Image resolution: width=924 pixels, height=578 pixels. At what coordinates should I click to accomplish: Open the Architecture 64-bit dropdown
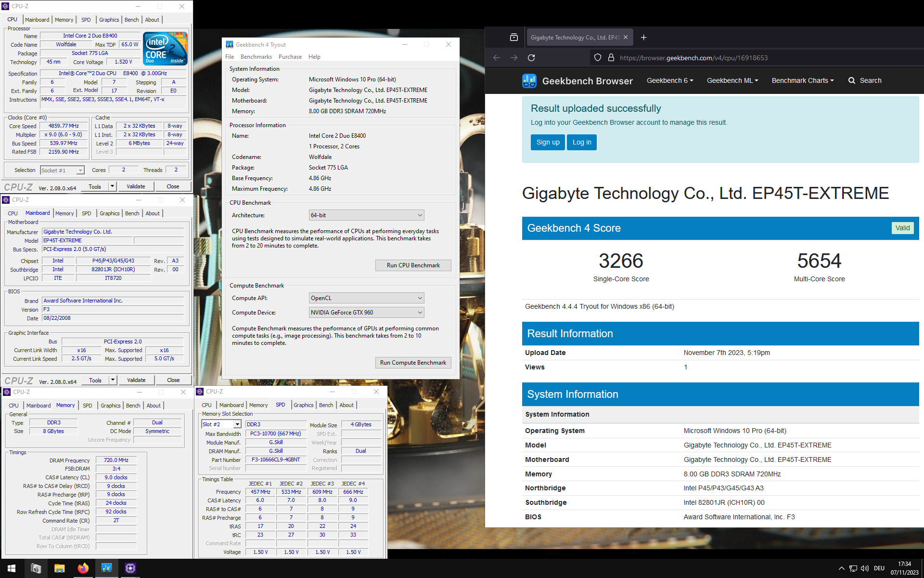[x=366, y=215]
